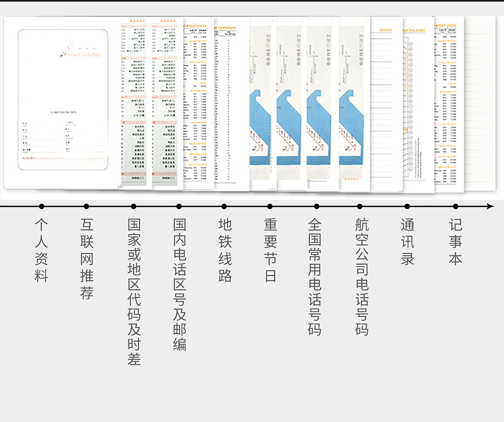Click the dot above 全国常用电话号码

(317, 206)
